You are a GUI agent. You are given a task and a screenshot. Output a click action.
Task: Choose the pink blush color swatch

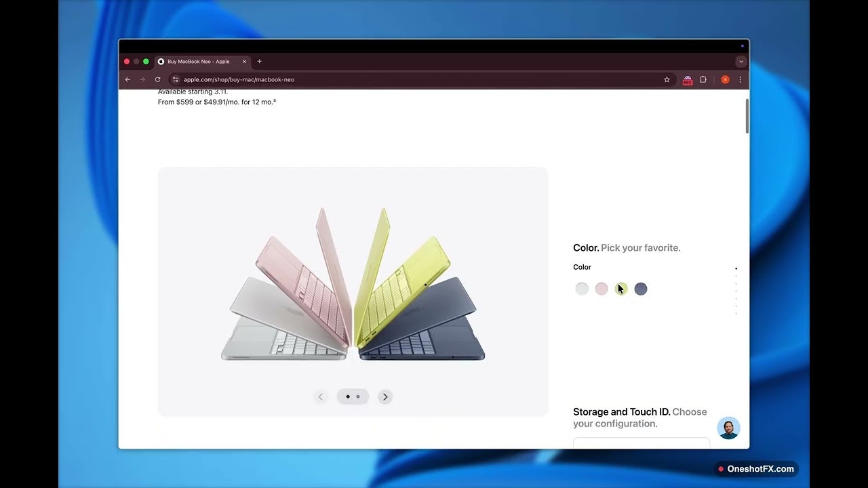pos(601,289)
